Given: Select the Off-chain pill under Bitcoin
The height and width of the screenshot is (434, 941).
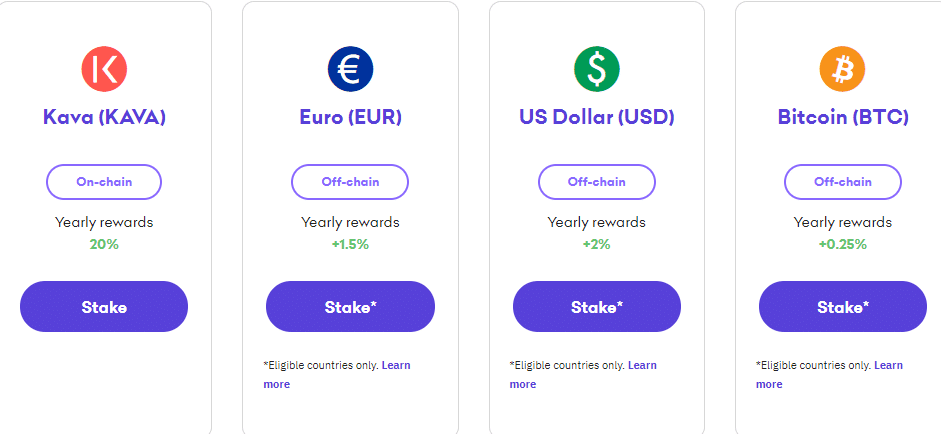Looking at the screenshot, I should click(842, 182).
